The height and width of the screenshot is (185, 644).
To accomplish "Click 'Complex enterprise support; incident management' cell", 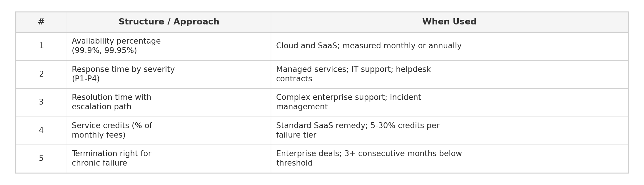I will pyautogui.click(x=348, y=103).
